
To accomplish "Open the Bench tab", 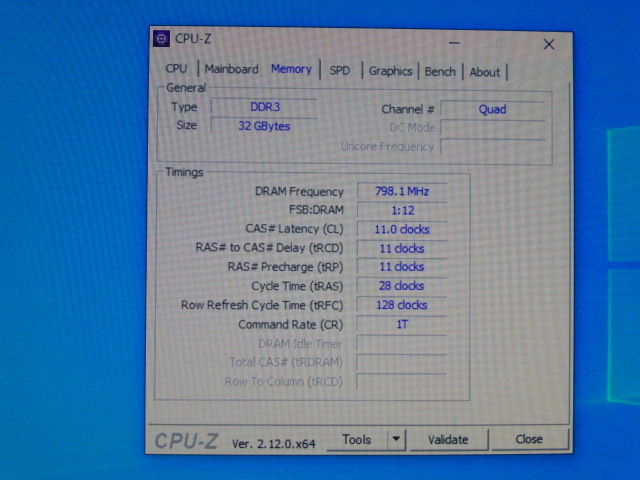I will 440,72.
